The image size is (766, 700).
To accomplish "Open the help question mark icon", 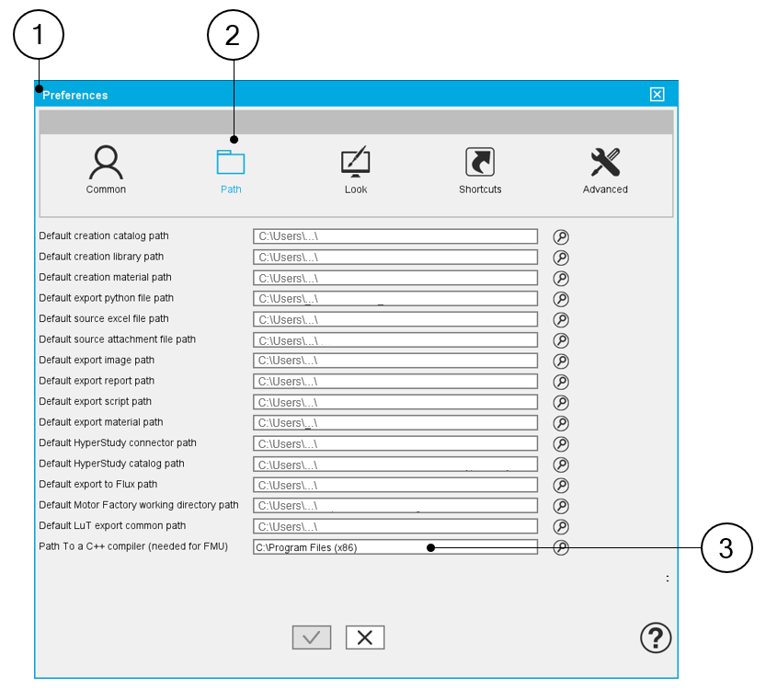I will coord(656,637).
